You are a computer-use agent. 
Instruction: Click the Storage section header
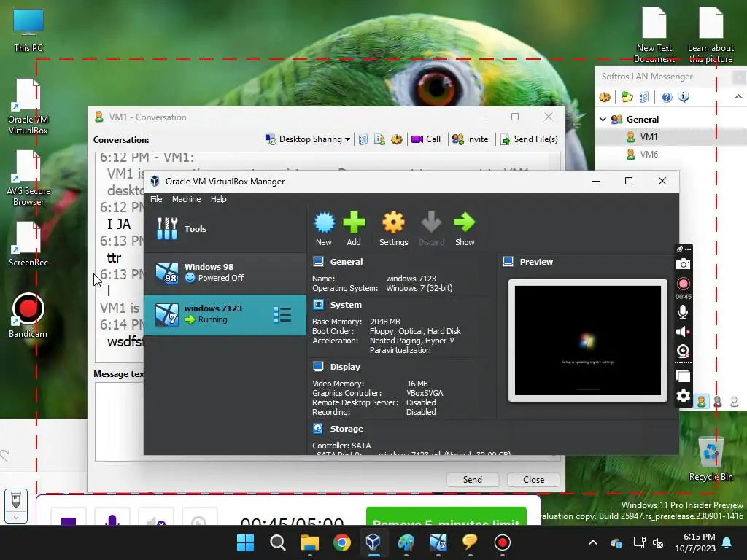[x=347, y=429]
